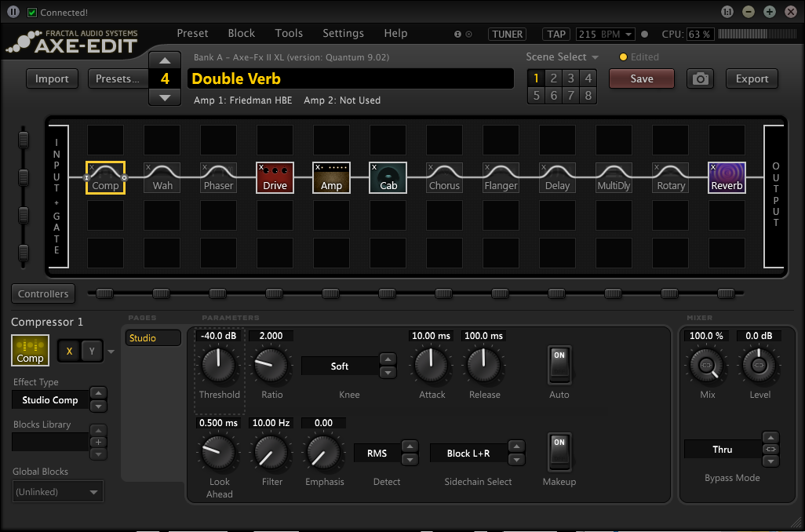Select the Cab block in the grid
Image resolution: width=805 pixels, height=532 pixels.
tap(388, 177)
